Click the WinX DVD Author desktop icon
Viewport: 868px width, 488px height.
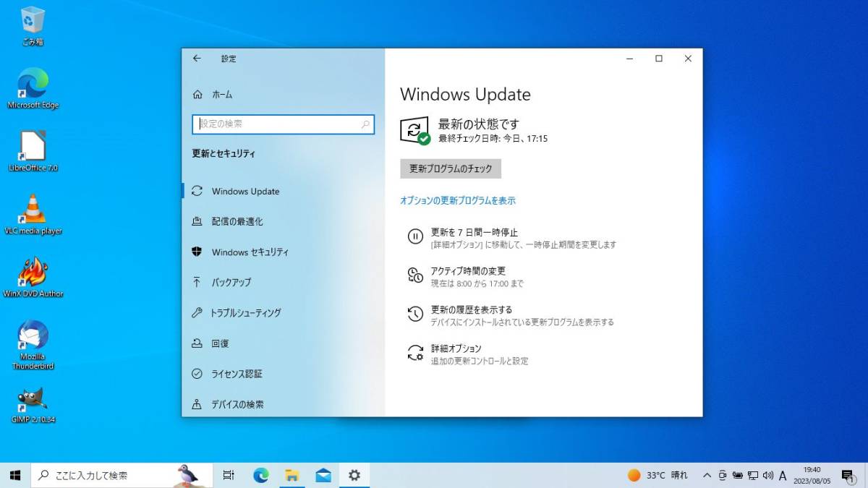pos(33,277)
